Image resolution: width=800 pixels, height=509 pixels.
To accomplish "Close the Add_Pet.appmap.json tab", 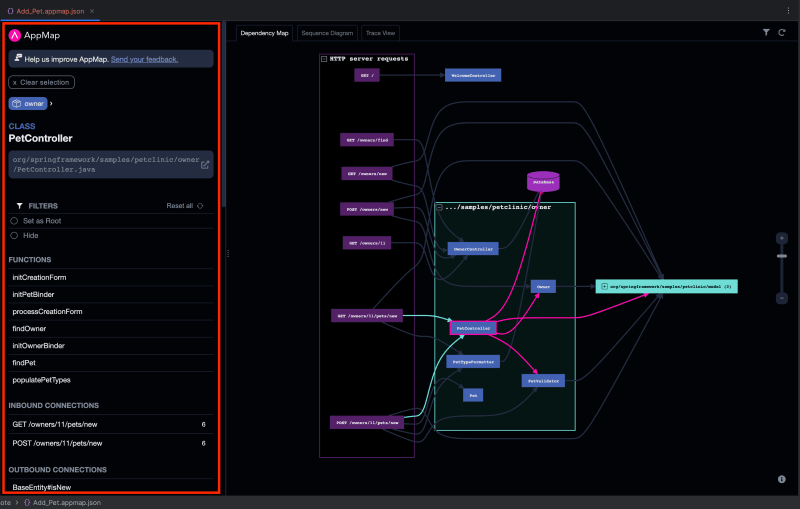I will [92, 11].
